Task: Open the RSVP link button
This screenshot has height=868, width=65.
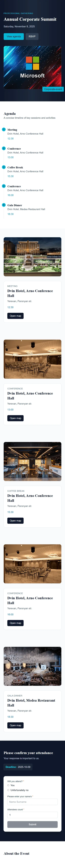Action: [x=32, y=36]
